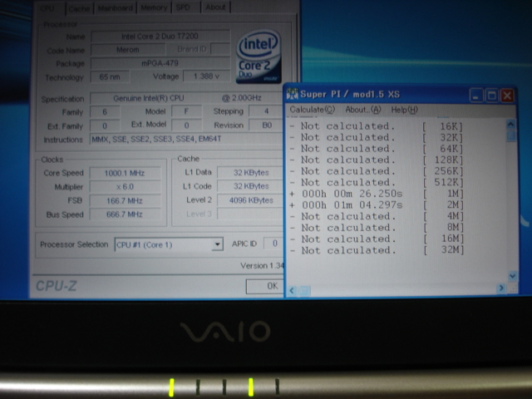Screen dimensions: 532x399
Task: Click the Name field Intel Core 2 Duo T7200
Action: [x=160, y=36]
